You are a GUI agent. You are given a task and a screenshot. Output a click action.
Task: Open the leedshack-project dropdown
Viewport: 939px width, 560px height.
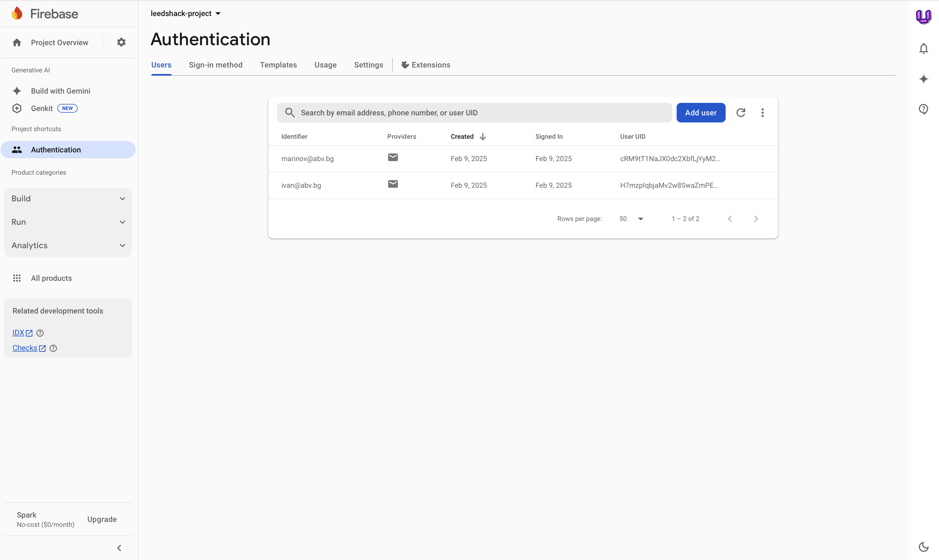(x=185, y=14)
